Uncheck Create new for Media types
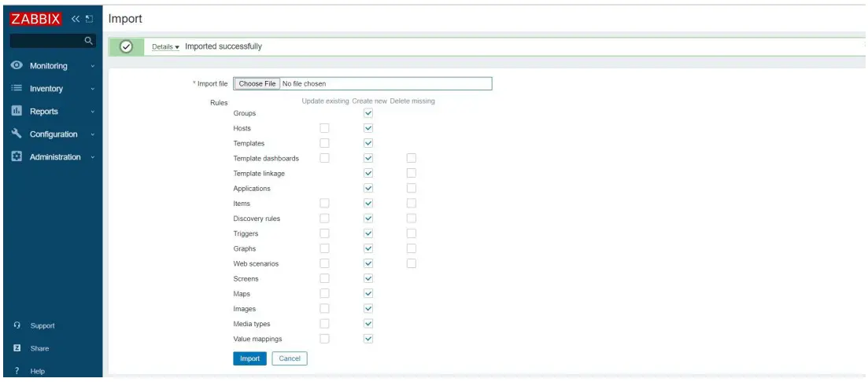This screenshot has width=868, height=382. click(x=368, y=323)
